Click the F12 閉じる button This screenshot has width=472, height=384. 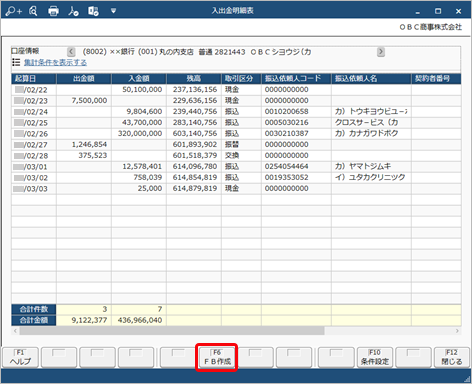(x=452, y=357)
